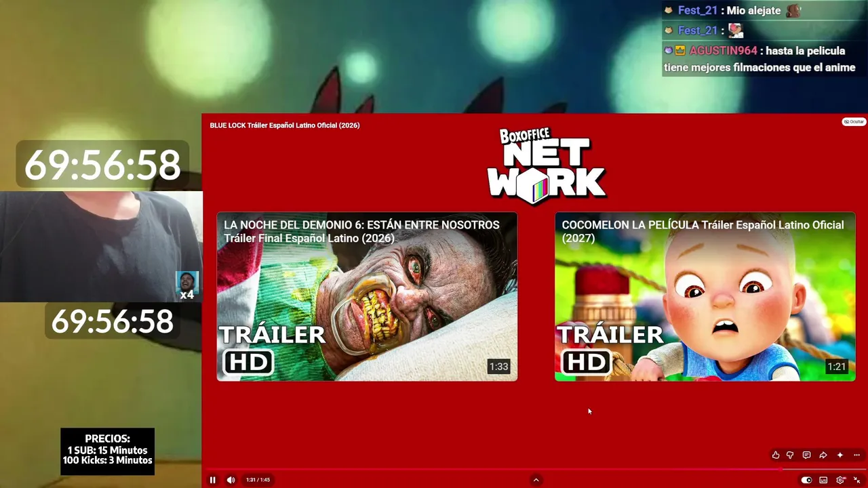The width and height of the screenshot is (868, 488).
Task: Open the player settings gear
Action: (840, 480)
